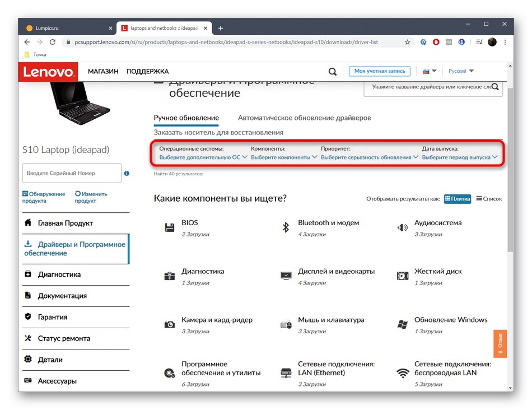The width and height of the screenshot is (532, 410).
Task: Click the LAN (Ethernet) network icon
Action: pos(286,373)
